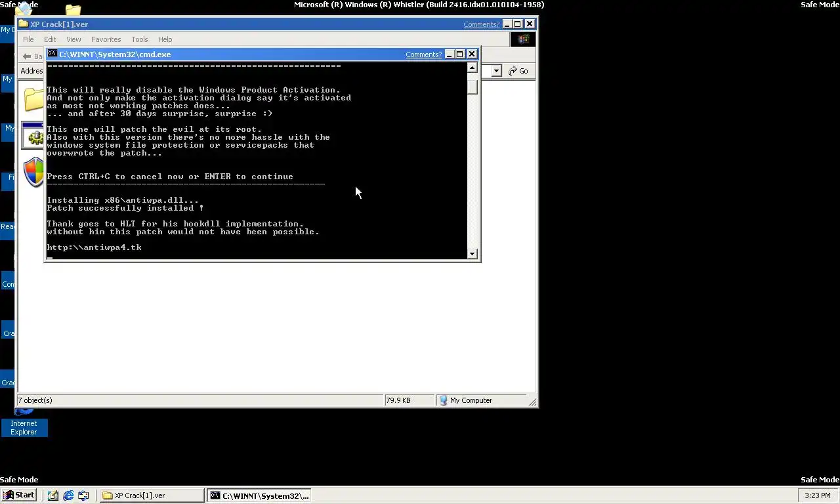Click yellow folder icon on desktop top

(73, 10)
